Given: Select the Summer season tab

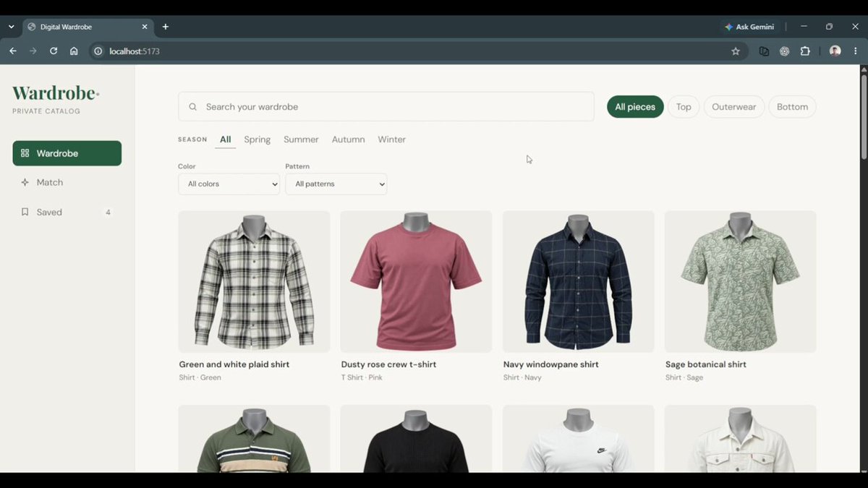Looking at the screenshot, I should [301, 140].
